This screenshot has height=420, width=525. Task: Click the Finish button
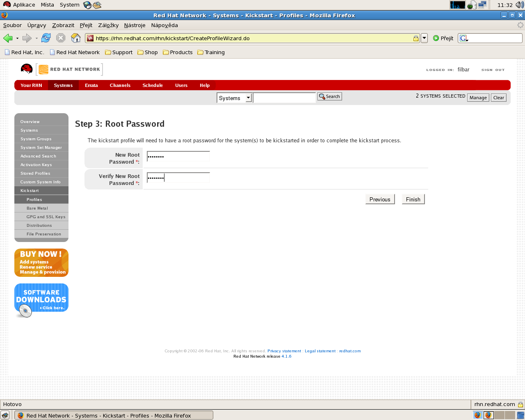click(x=413, y=199)
